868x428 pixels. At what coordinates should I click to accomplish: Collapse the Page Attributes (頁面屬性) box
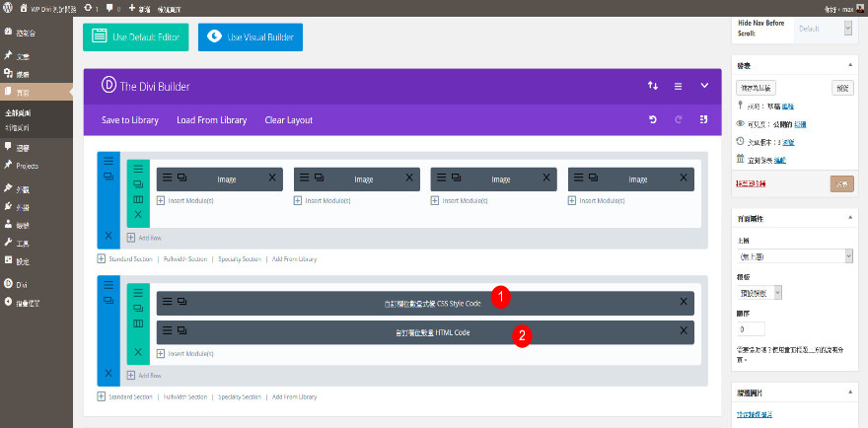click(850, 219)
